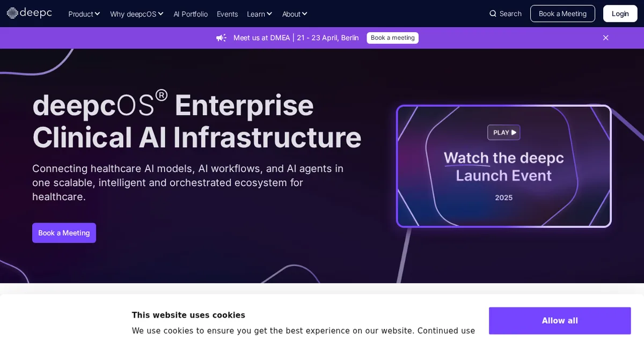Screen dimensions: 644x338
Task: Expand the Why deepcOS dropdown chevron
Action: coord(161,13)
